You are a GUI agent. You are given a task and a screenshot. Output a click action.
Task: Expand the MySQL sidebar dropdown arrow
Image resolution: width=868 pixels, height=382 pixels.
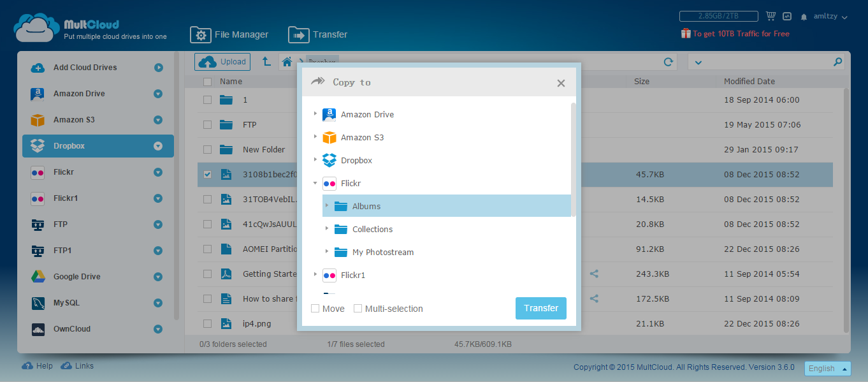tap(158, 303)
